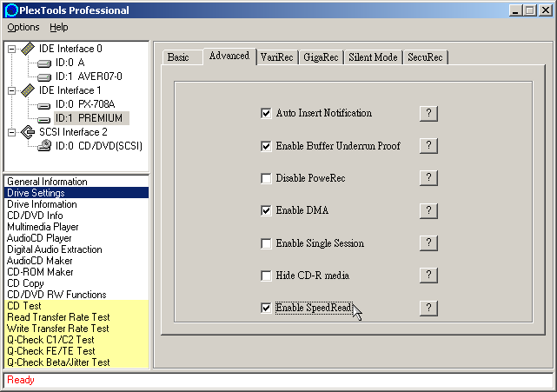Open Q-Check C1/C2 Test function
Screen dimensions: 557x392
pos(52,340)
